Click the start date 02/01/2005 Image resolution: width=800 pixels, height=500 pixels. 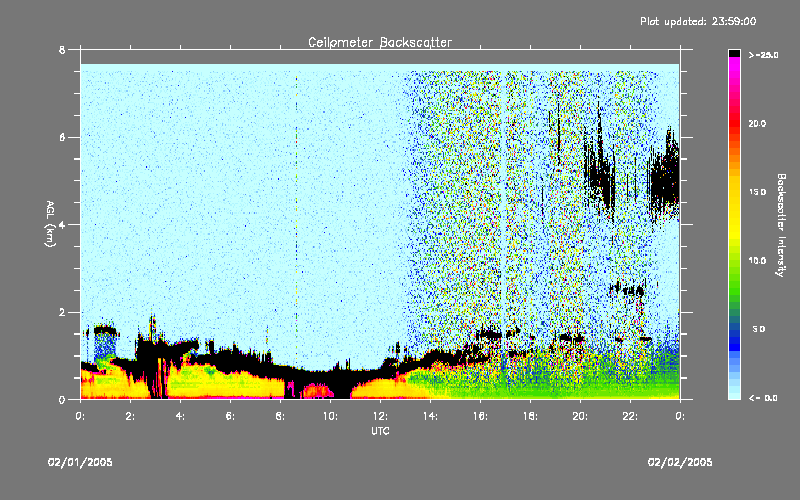pyautogui.click(x=80, y=462)
